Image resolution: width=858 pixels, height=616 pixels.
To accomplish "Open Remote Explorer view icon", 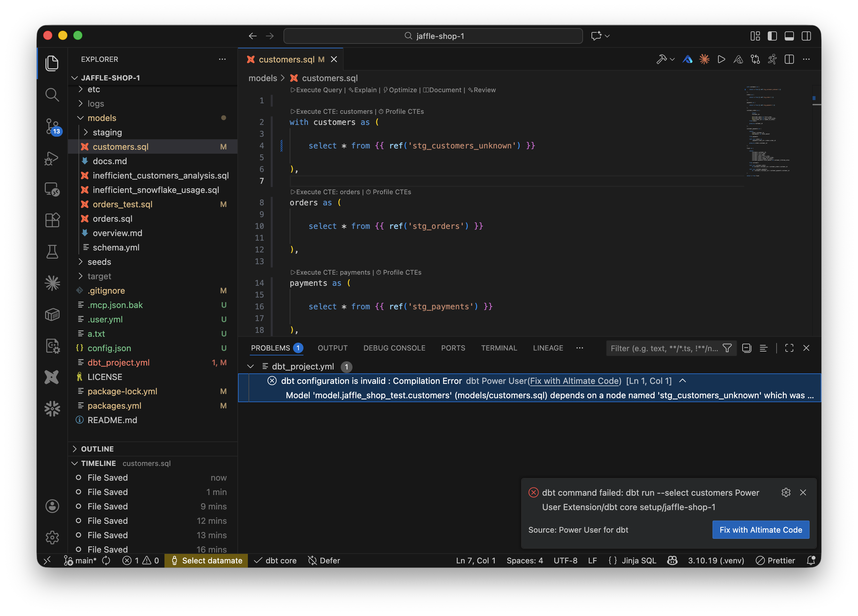I will 52,189.
